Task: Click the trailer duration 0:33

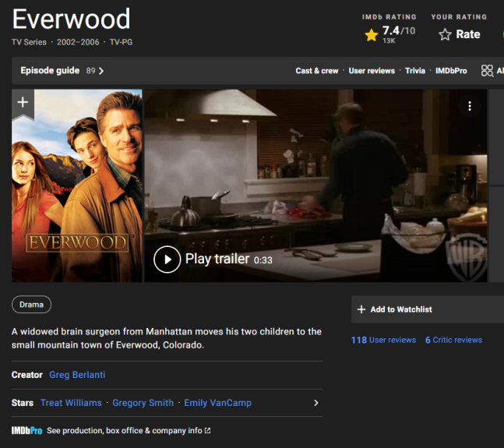Action: 263,260
